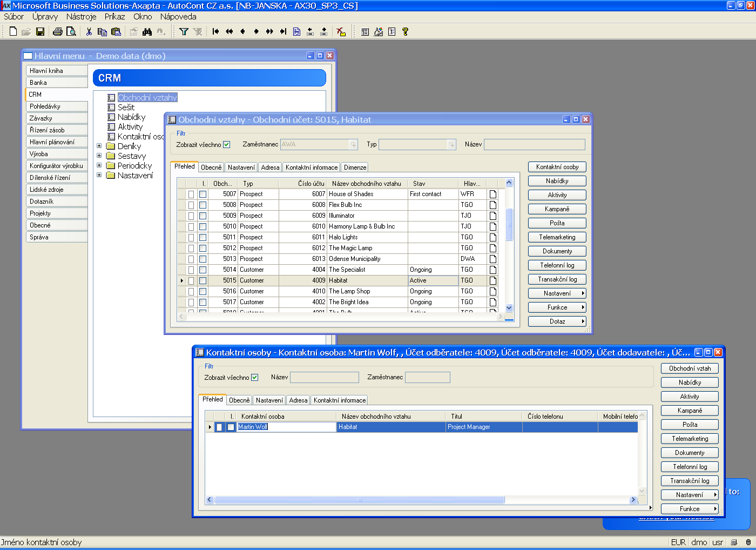Click the vertical scrollbar thumb in Obchodní vztahy grid
Image resolution: width=756 pixels, height=550 pixels.
pos(509,224)
